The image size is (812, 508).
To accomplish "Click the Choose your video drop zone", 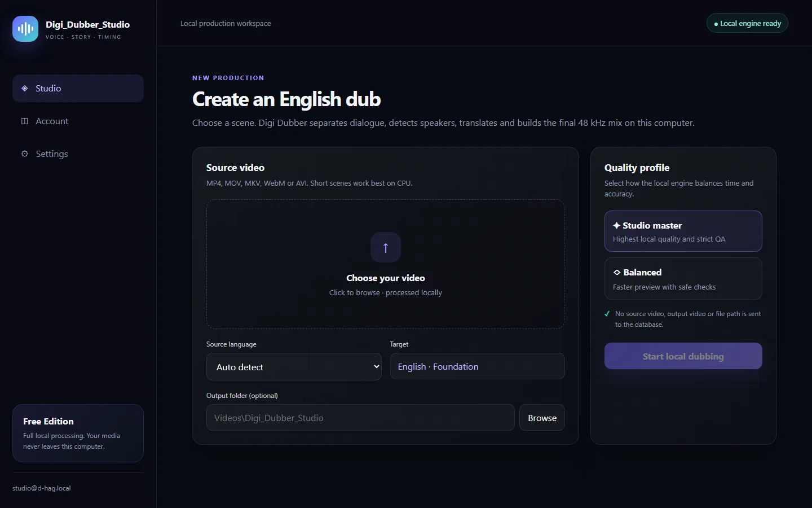I will pyautogui.click(x=386, y=264).
